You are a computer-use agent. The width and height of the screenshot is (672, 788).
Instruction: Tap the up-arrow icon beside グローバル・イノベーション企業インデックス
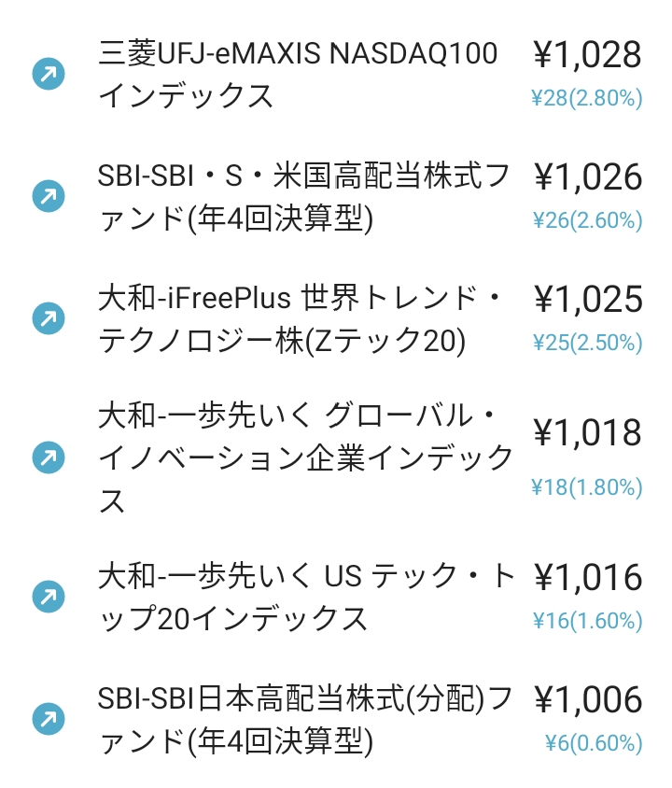click(49, 457)
